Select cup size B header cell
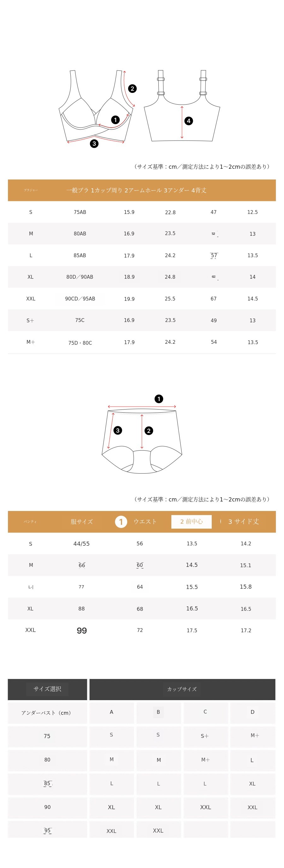Viewport: 284px width, 868px height. pos(158,712)
